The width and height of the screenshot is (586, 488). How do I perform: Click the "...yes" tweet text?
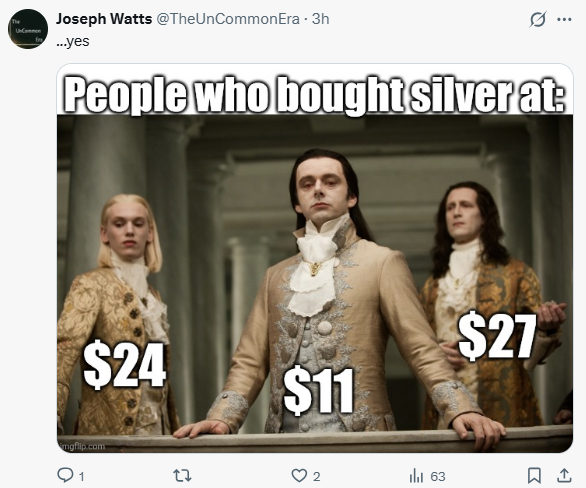pos(73,41)
